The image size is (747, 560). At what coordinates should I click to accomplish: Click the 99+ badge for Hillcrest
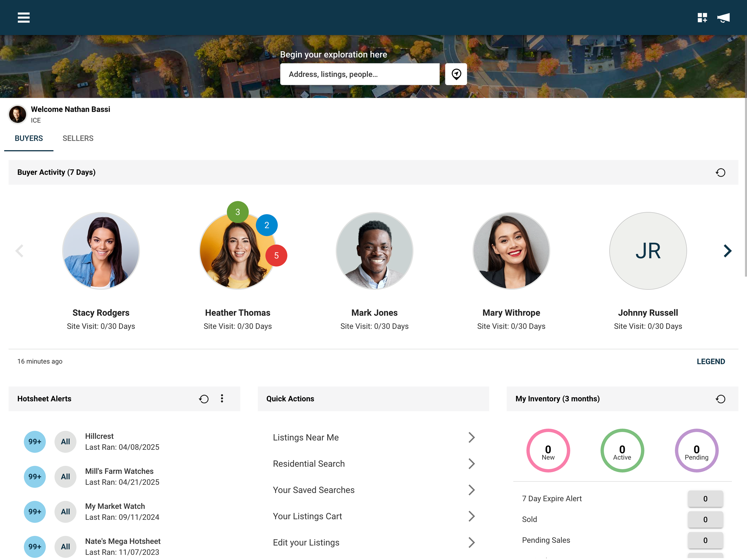tap(35, 442)
